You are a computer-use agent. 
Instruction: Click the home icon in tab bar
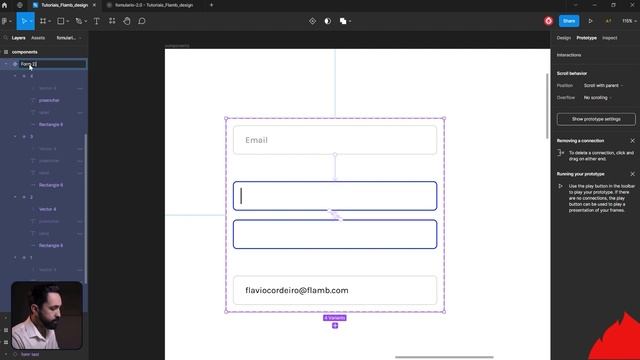(4, 5)
